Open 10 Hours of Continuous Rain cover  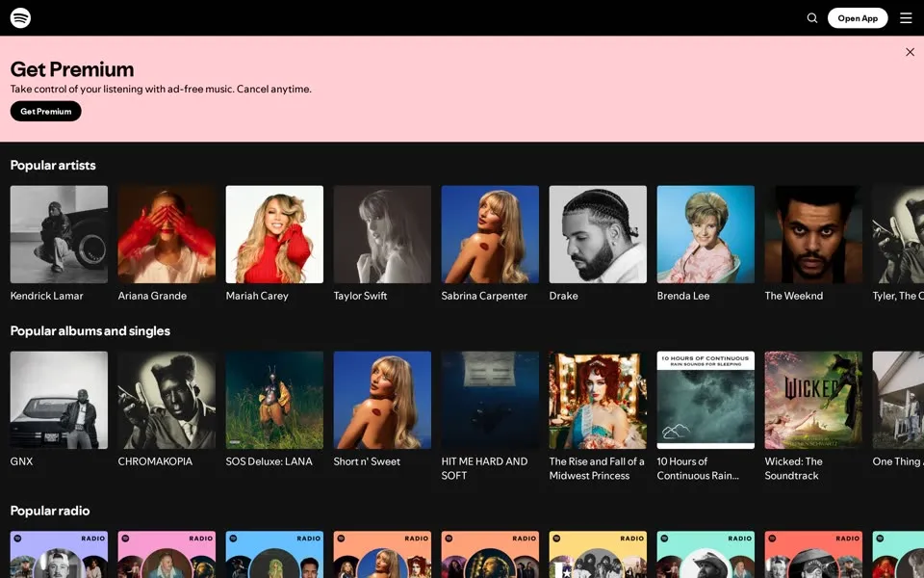706,400
